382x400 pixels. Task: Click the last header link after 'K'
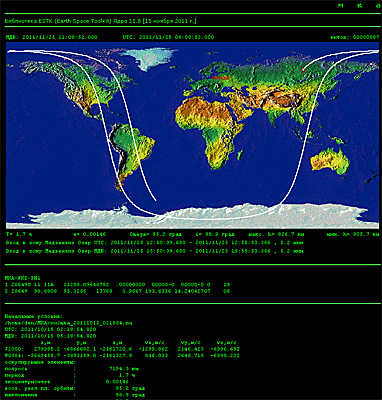coord(378,6)
